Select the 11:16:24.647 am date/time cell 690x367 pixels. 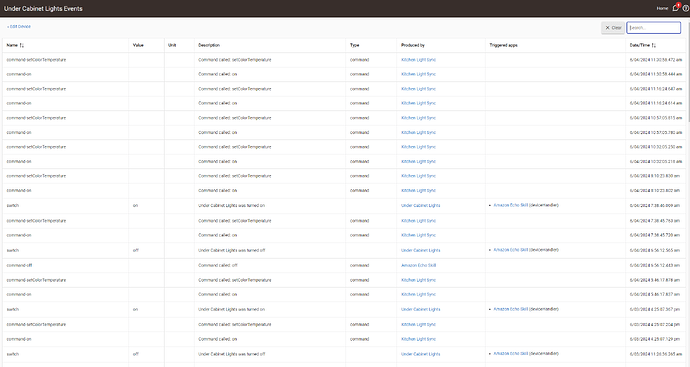click(x=656, y=89)
